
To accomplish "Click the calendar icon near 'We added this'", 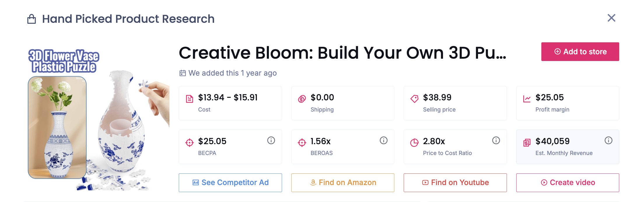I will [182, 73].
